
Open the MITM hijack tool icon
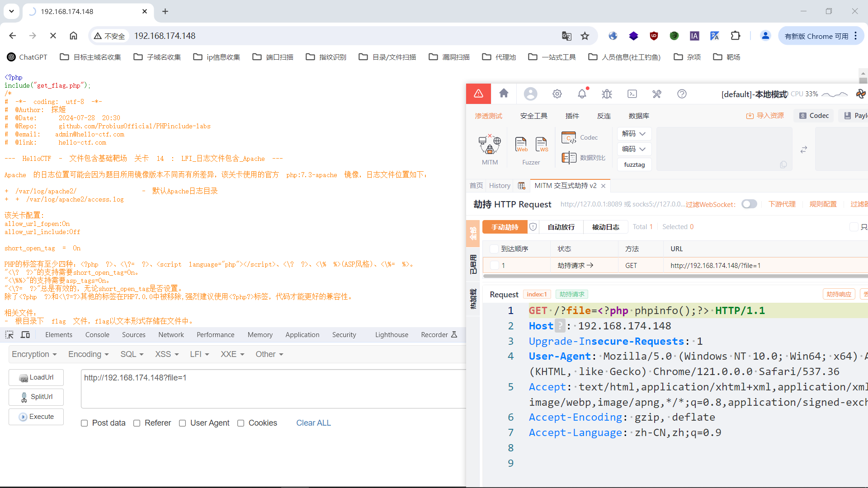click(x=490, y=145)
